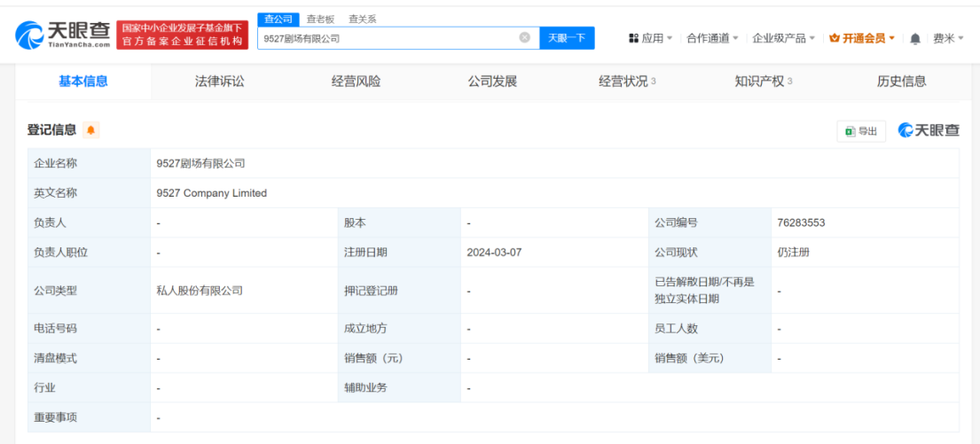
Task: Select the 查公司 search mode
Action: pos(278,19)
